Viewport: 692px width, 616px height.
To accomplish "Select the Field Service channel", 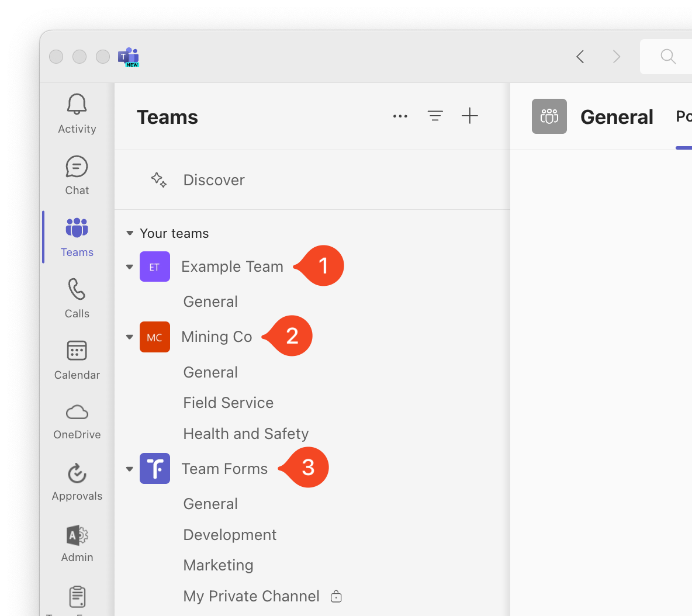I will [228, 403].
